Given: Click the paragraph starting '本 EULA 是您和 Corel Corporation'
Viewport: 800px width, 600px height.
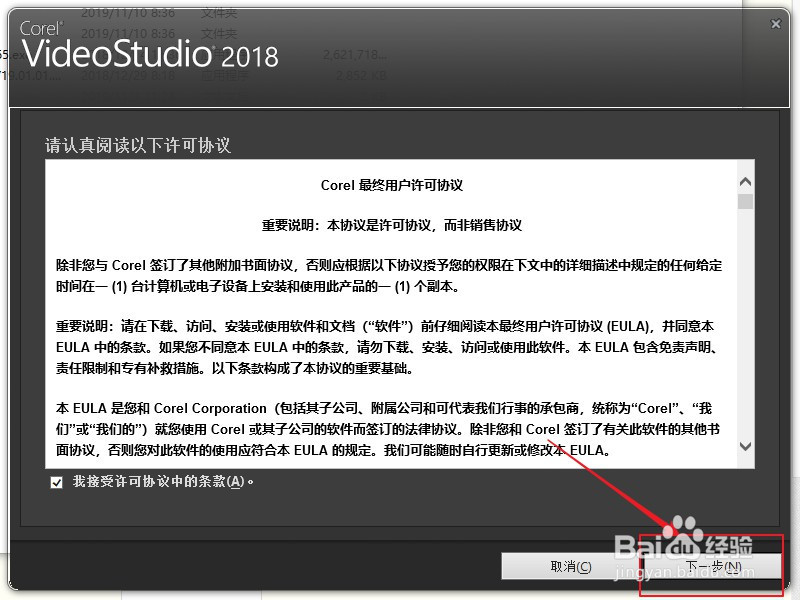Looking at the screenshot, I should (x=388, y=429).
